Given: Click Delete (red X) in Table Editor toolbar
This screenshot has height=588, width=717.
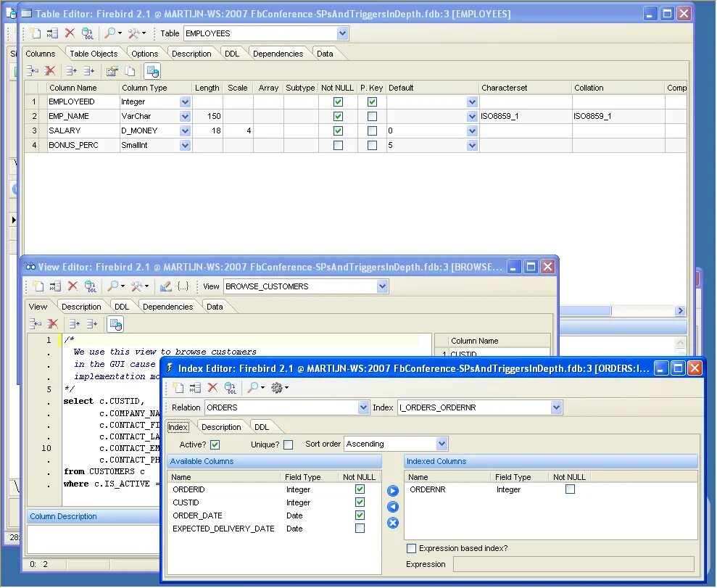Looking at the screenshot, I should (x=70, y=33).
